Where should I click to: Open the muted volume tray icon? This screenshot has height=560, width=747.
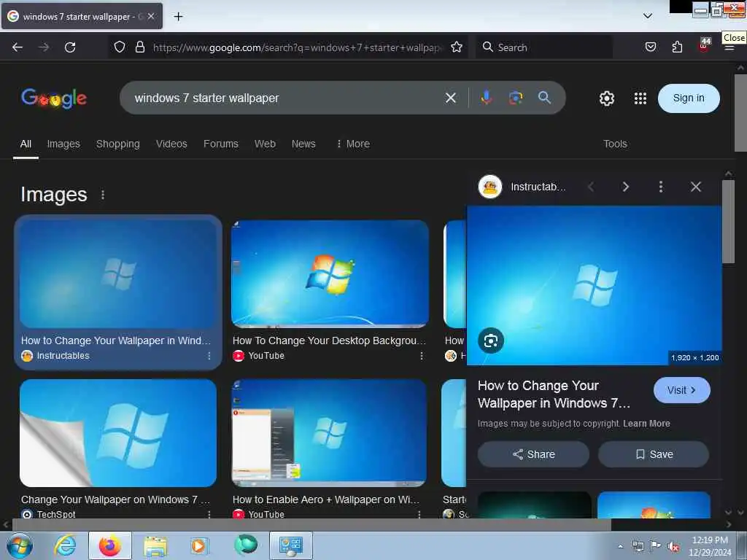(x=673, y=547)
